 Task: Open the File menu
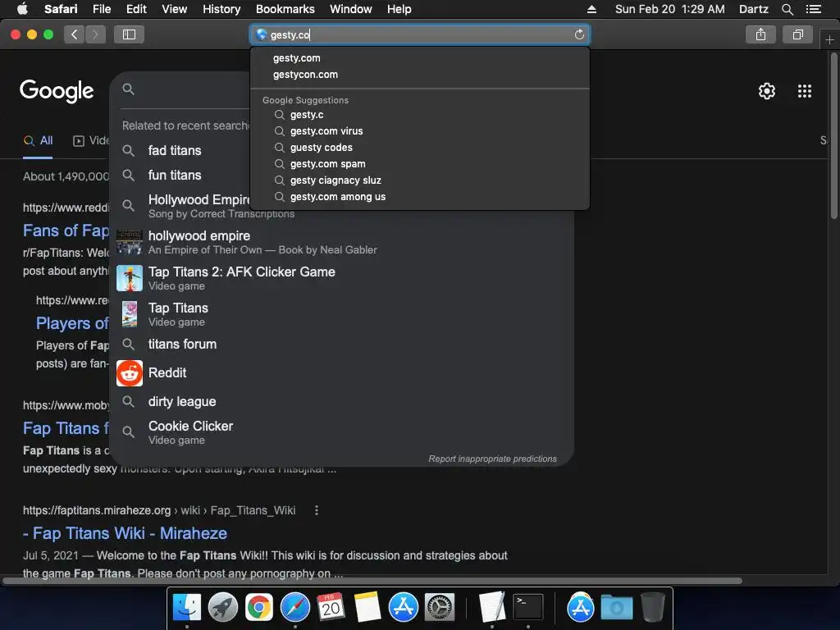tap(101, 9)
